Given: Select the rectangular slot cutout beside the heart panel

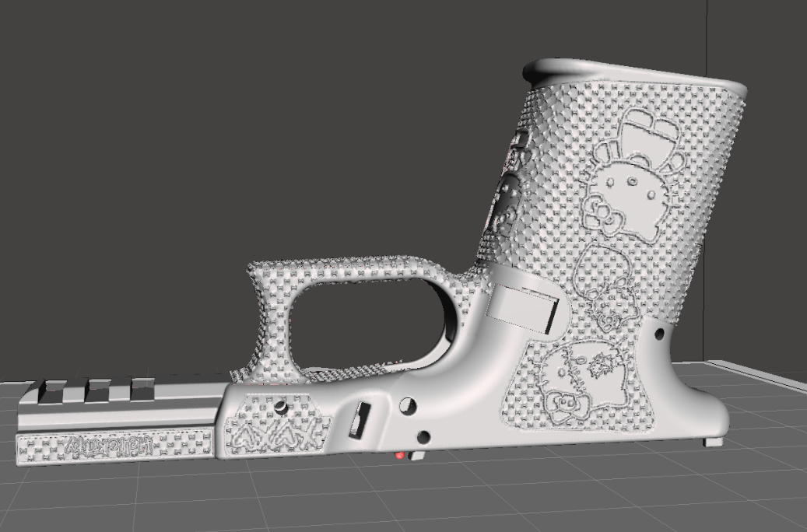Looking at the screenshot, I should pyautogui.click(x=359, y=418).
